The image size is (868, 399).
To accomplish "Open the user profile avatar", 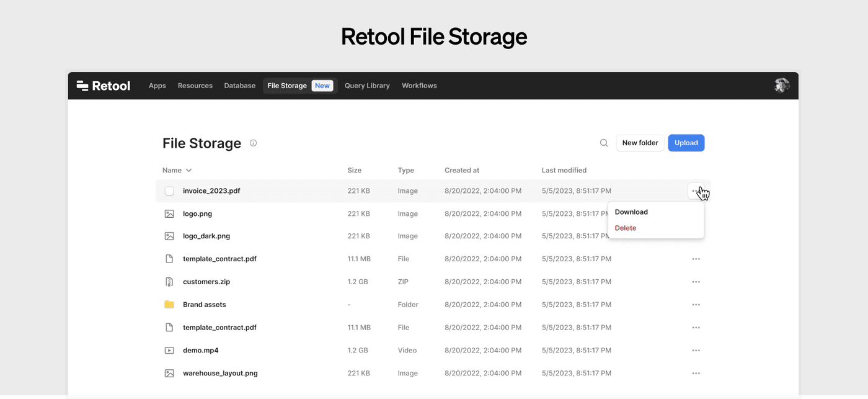I will point(781,86).
